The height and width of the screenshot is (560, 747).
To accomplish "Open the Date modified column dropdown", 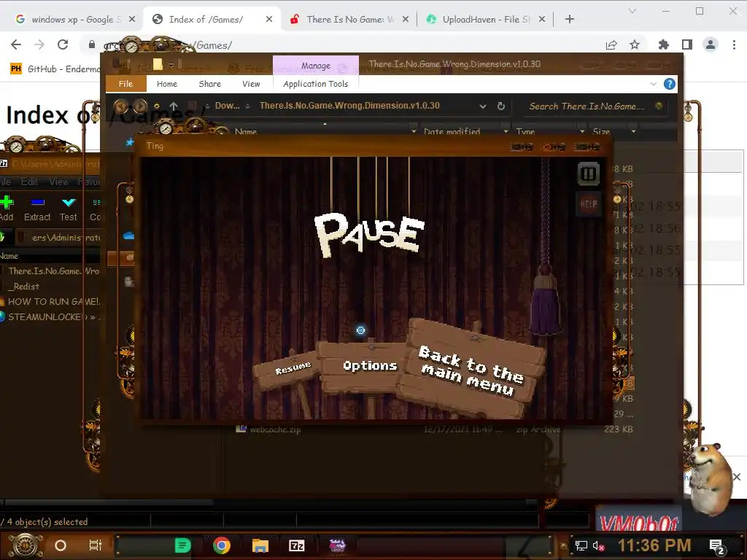I will (506, 131).
